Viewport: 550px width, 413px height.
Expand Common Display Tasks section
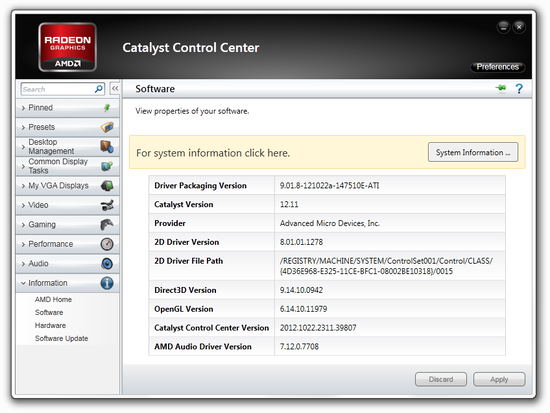(68, 166)
